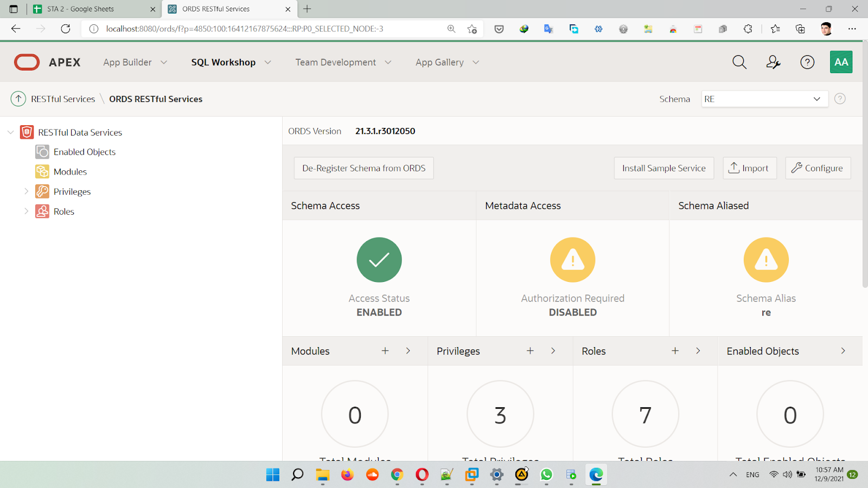Viewport: 868px width, 488px height.
Task: Click the schema help question icon
Action: 840,99
